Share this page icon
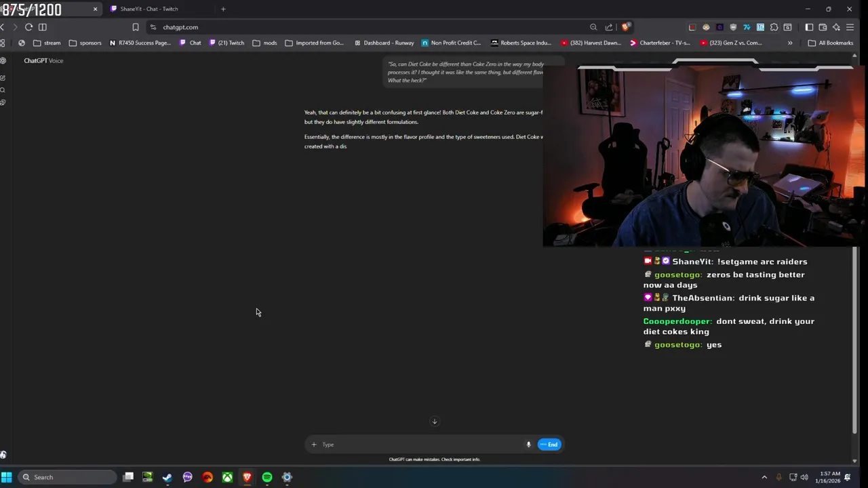868x488 pixels. click(x=609, y=27)
